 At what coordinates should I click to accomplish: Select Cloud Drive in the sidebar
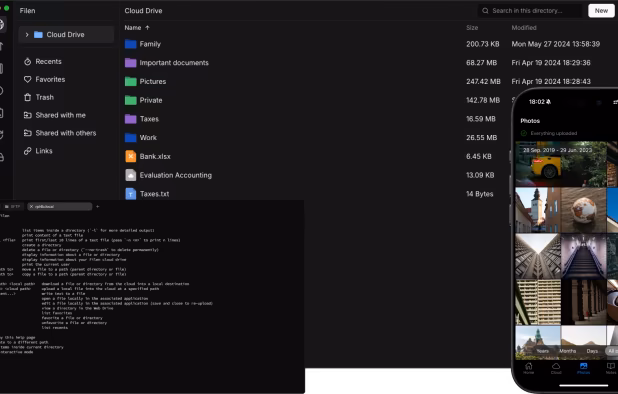coord(66,35)
